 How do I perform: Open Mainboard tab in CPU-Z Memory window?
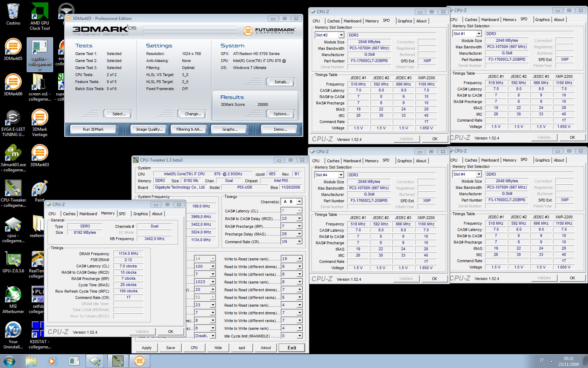point(88,214)
